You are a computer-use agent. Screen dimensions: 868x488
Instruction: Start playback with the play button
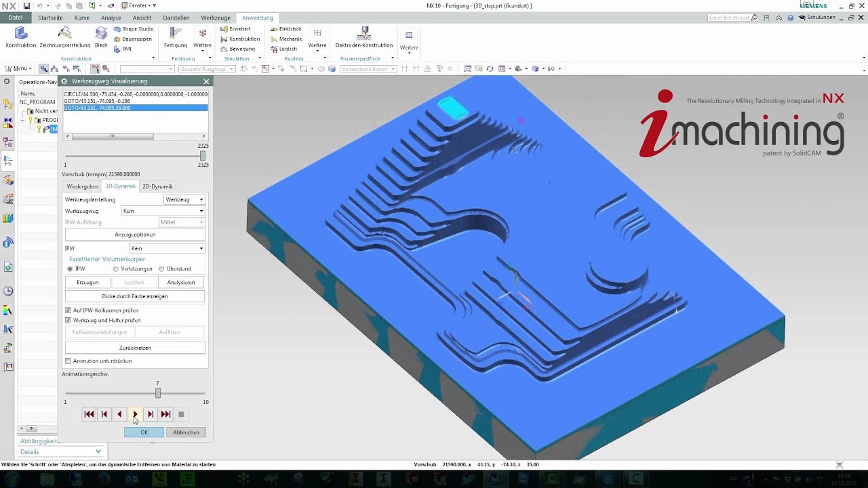tap(135, 414)
